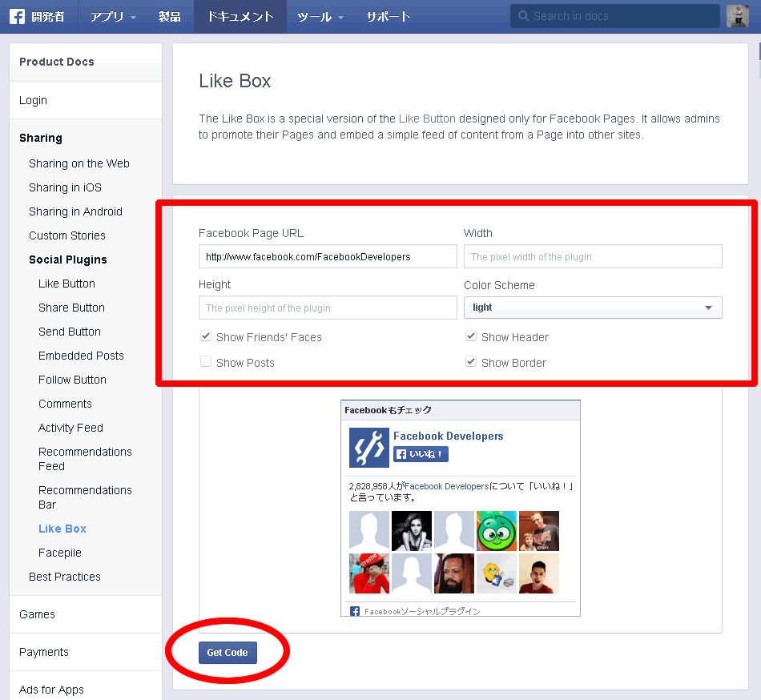Toggle Show Friends' Faces checkbox

click(206, 336)
